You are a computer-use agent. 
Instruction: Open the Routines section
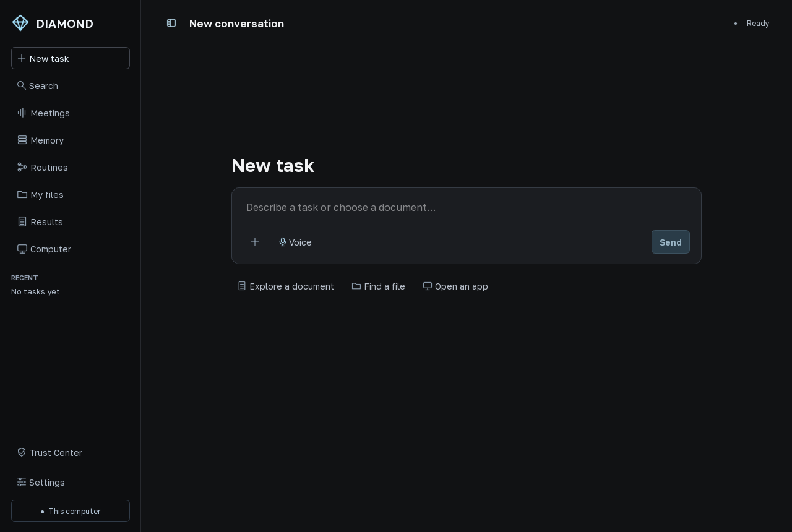pos(71,167)
